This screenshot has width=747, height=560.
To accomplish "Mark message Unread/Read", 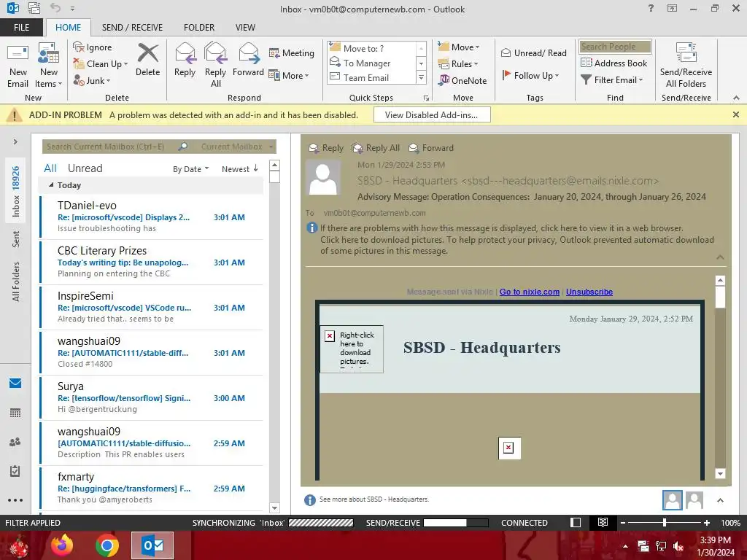I will [x=533, y=52].
